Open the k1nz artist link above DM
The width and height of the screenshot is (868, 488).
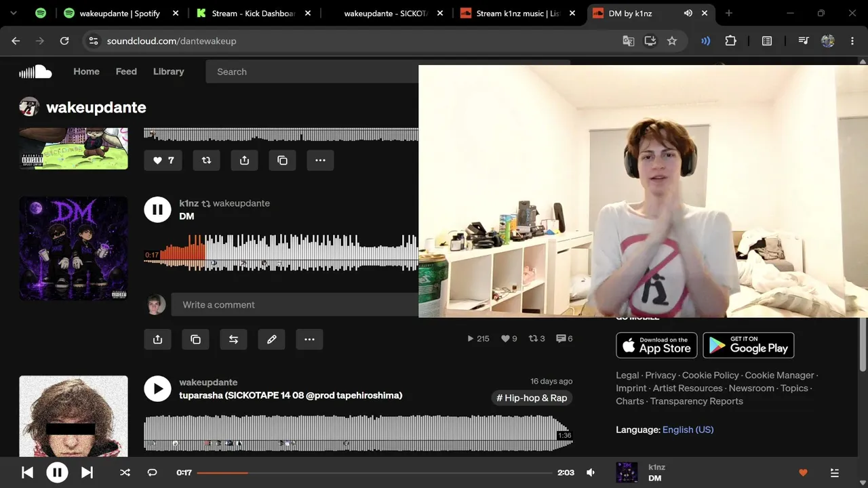189,203
